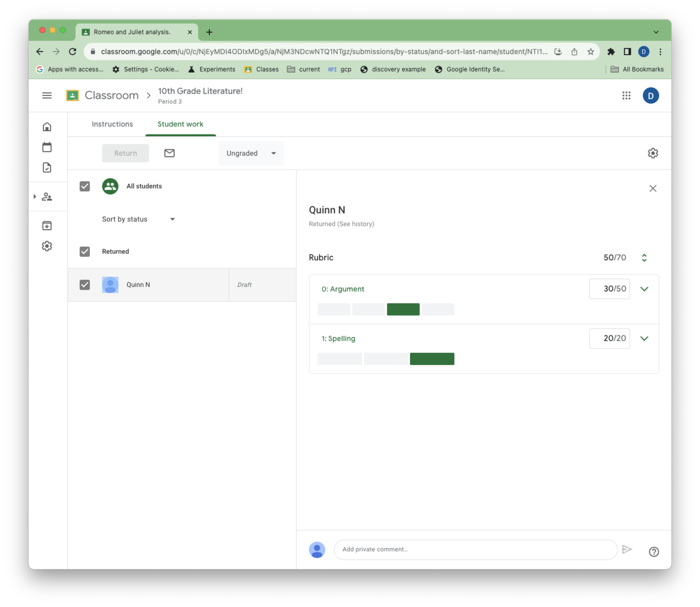Viewport: 700px width, 607px height.
Task: Toggle the All students checkbox
Action: pyautogui.click(x=84, y=186)
